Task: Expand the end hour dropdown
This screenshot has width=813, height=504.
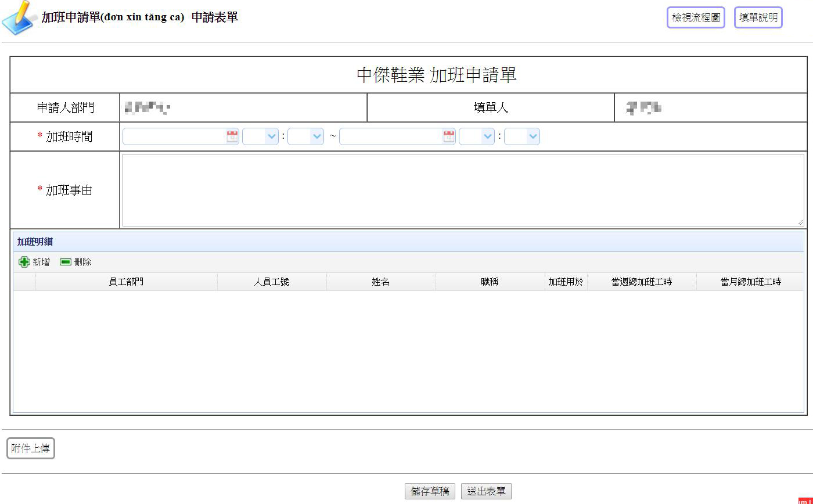Action: tap(477, 136)
